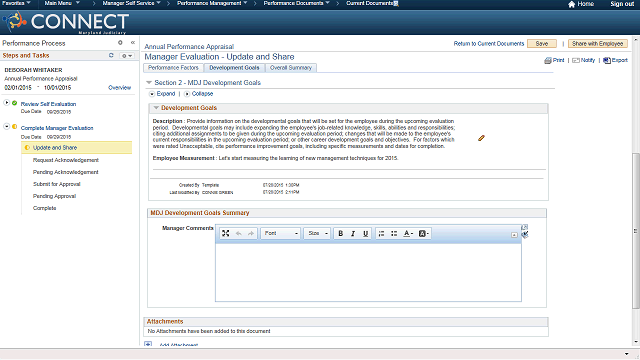Image resolution: width=640 pixels, height=360 pixels.
Task: Toggle italic formatting
Action: point(353,233)
